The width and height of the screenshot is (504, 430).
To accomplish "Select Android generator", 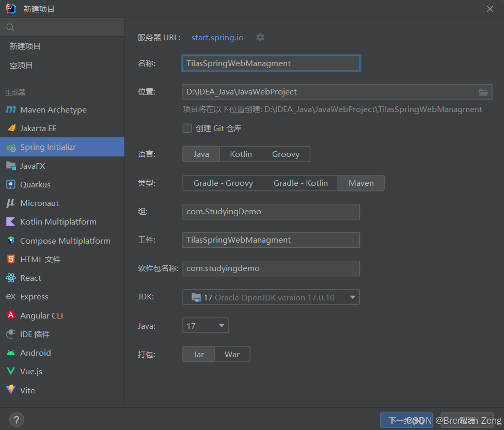I will (62, 353).
